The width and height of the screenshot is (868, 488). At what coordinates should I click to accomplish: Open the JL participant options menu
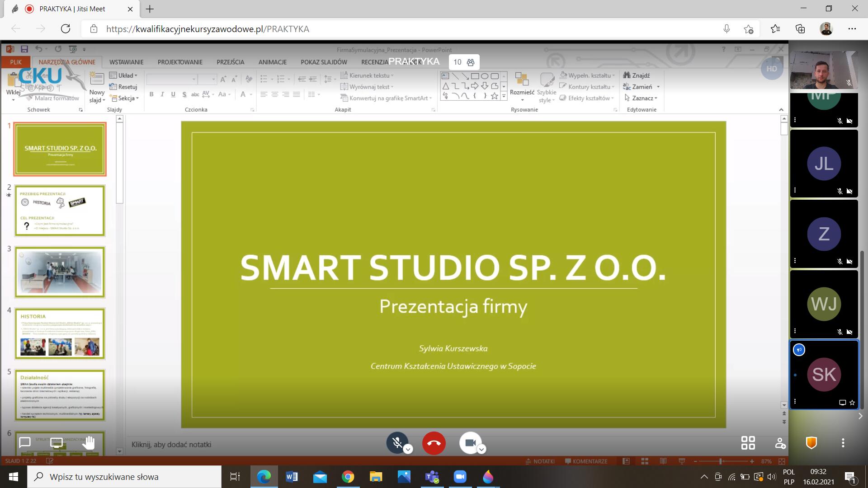click(x=795, y=190)
